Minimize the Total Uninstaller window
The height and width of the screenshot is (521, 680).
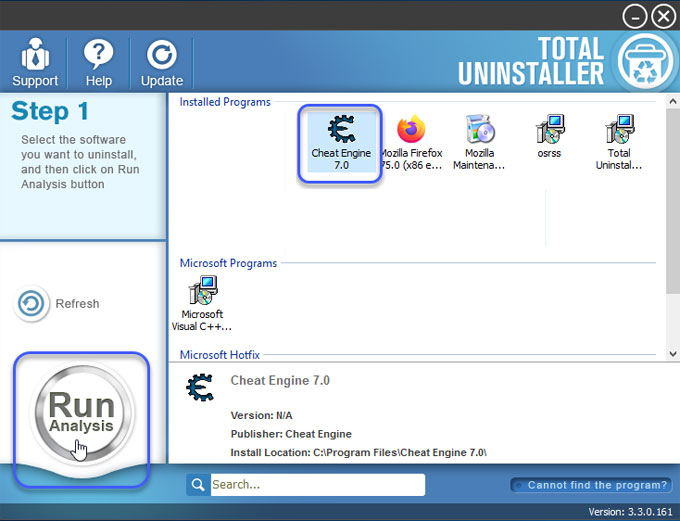click(634, 16)
